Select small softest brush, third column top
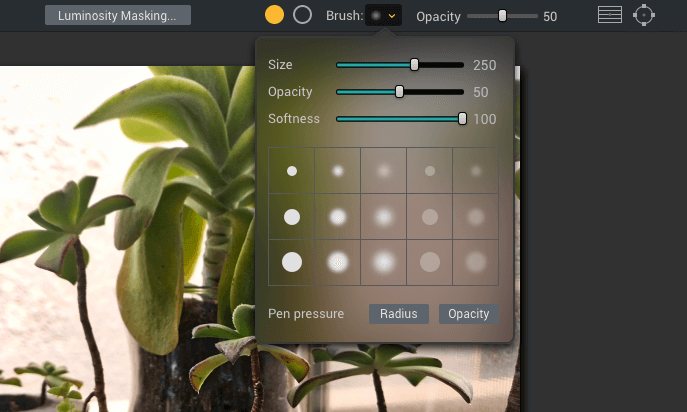Image resolution: width=687 pixels, height=412 pixels. 384,171
